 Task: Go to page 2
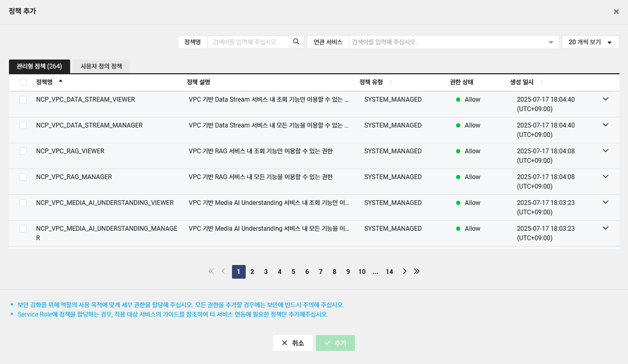(x=253, y=272)
